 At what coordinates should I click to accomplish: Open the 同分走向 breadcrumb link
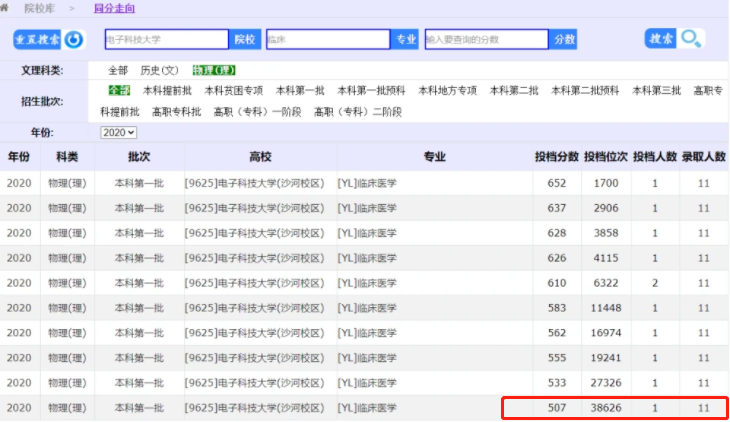pyautogui.click(x=115, y=8)
